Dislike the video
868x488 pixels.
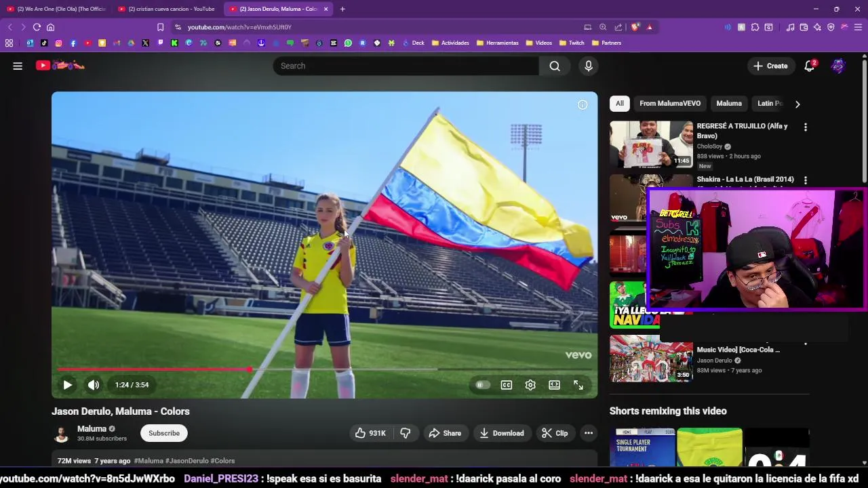tap(406, 433)
